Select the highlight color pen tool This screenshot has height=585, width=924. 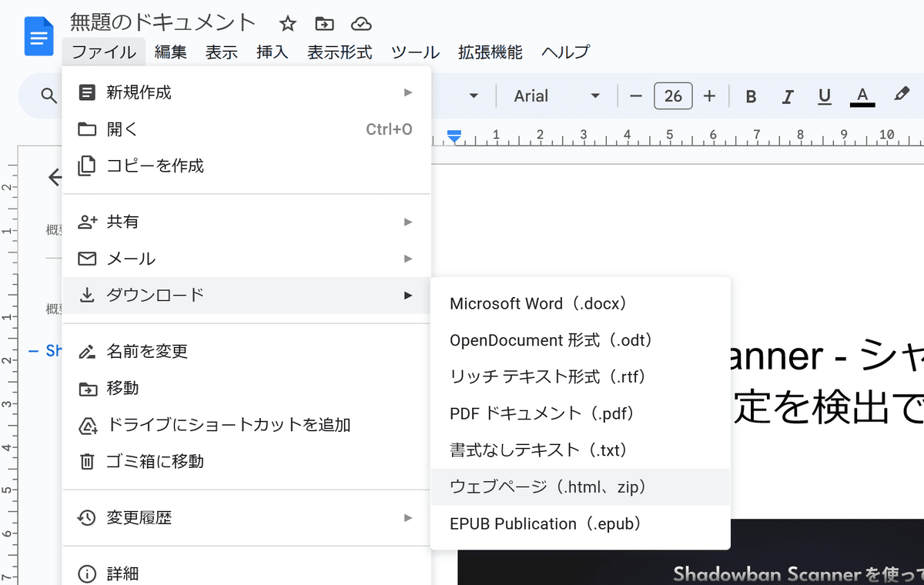coord(902,95)
